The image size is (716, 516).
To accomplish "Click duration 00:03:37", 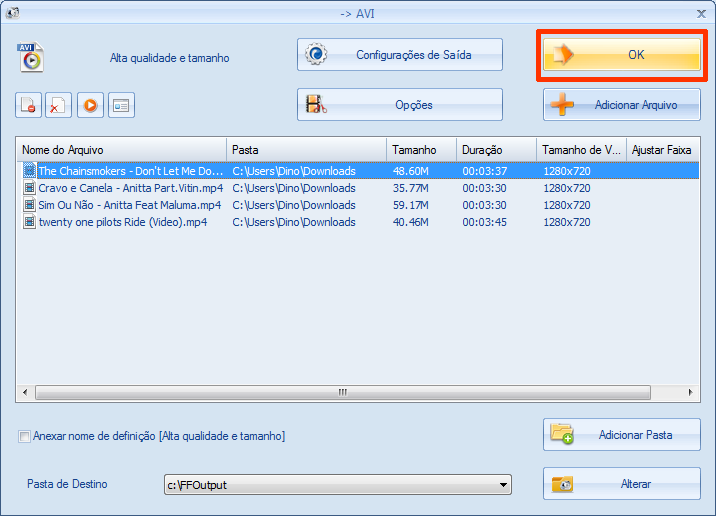I will 484,171.
